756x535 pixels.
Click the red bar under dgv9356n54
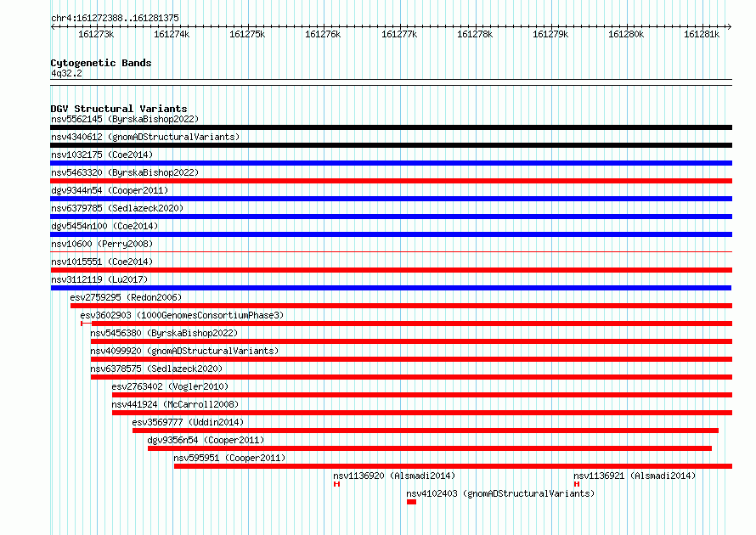[430, 448]
